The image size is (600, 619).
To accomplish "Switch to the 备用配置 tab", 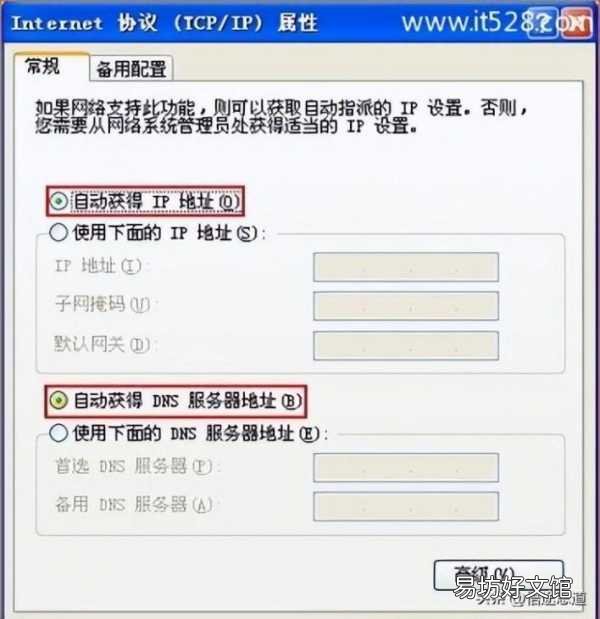I will click(131, 69).
